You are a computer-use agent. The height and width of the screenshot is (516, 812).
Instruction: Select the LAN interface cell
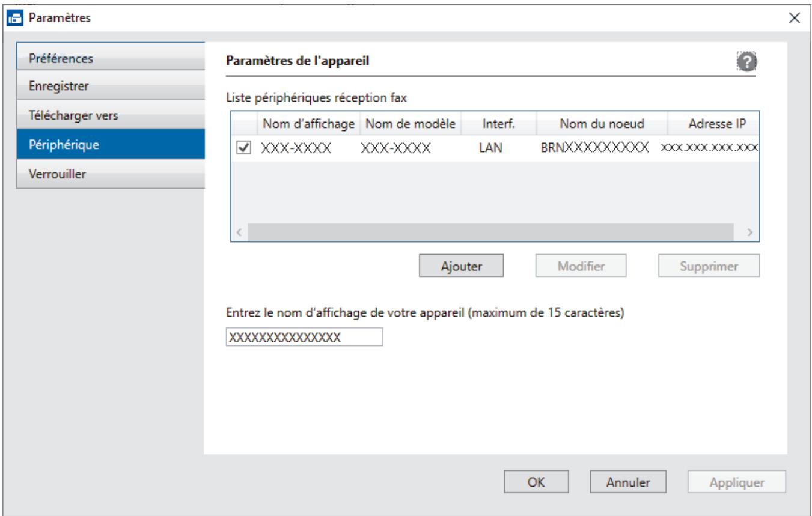pos(490,148)
